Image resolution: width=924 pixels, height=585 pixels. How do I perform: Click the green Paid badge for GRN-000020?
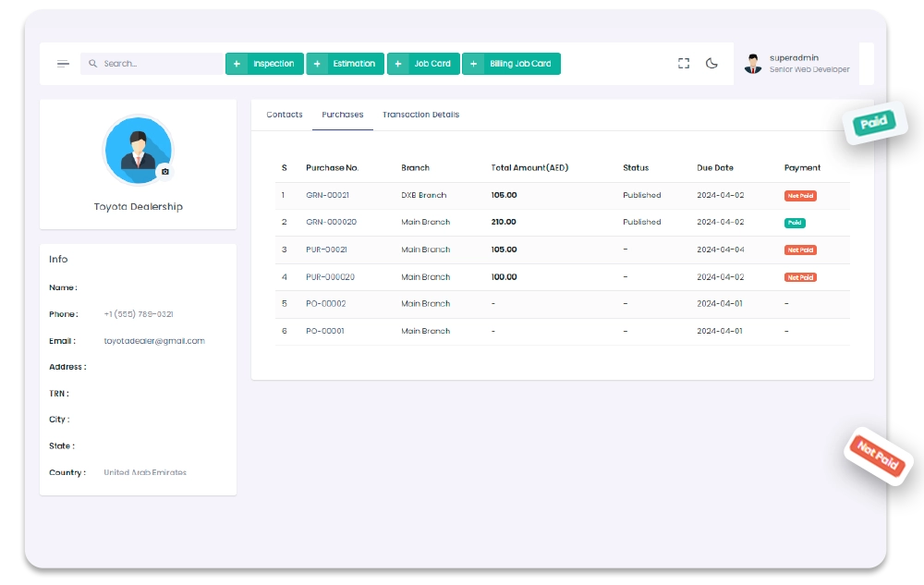click(794, 223)
